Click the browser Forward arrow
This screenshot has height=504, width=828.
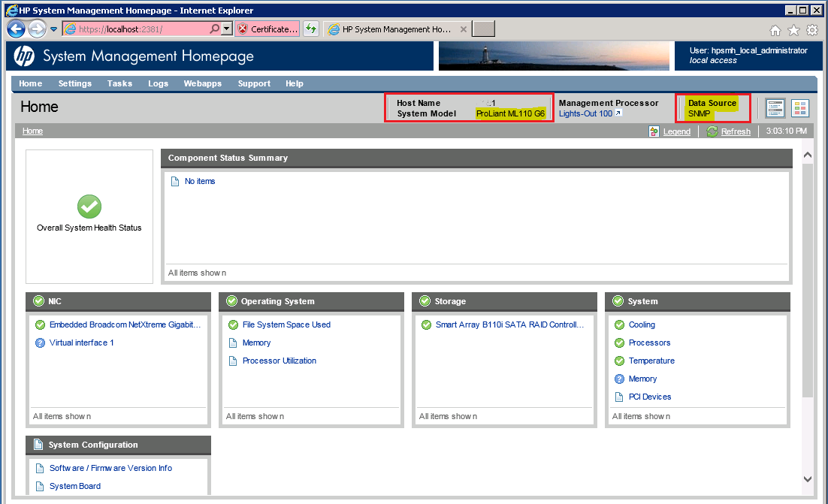pyautogui.click(x=37, y=29)
